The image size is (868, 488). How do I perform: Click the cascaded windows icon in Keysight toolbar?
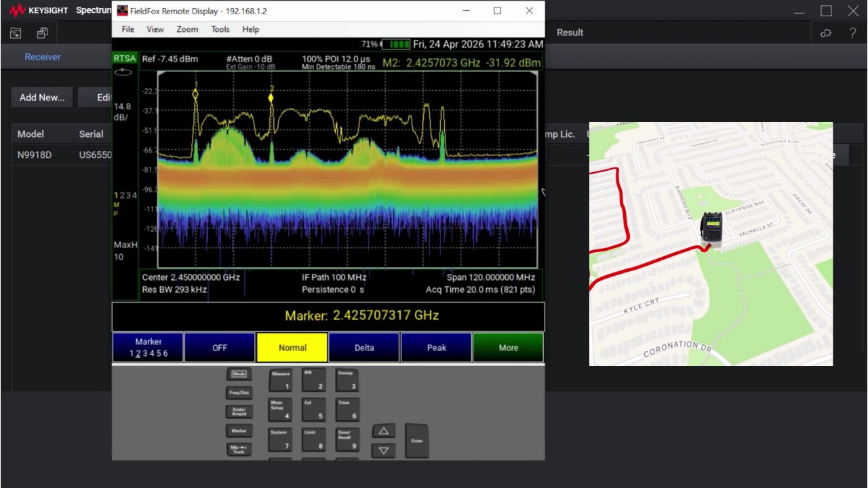43,33
